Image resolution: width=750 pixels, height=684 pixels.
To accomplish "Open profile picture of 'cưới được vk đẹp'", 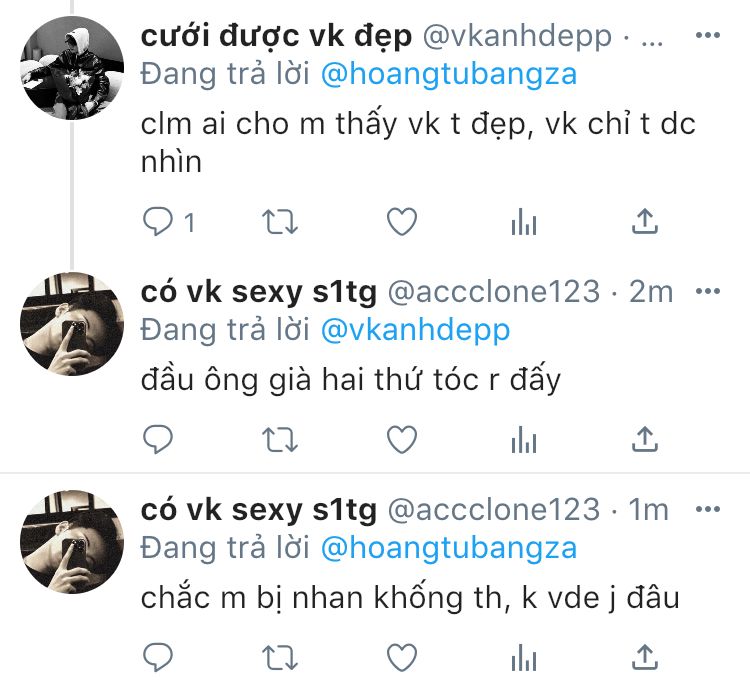I will click(72, 68).
